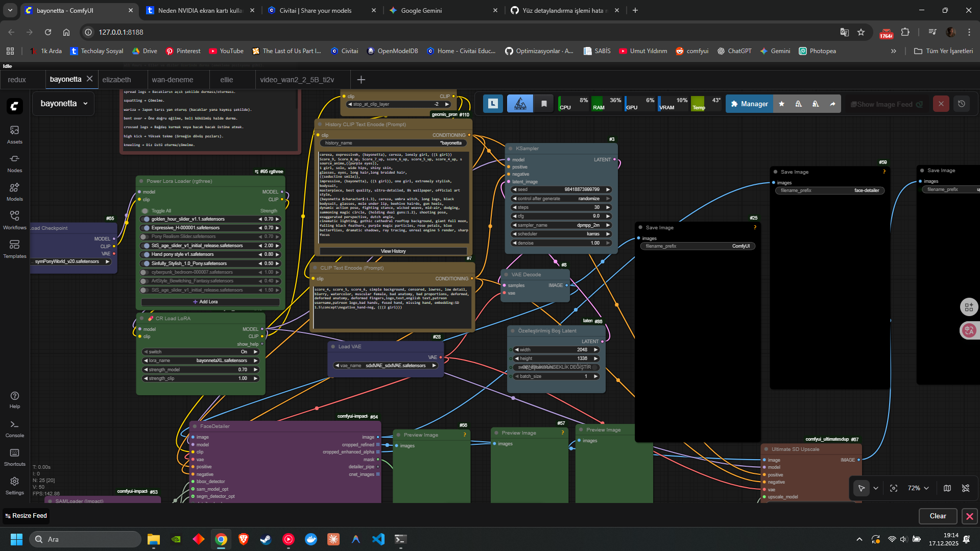Viewport: 980px width, 551px height.
Task: Open the Workflows sidebar panel
Action: coord(14,221)
